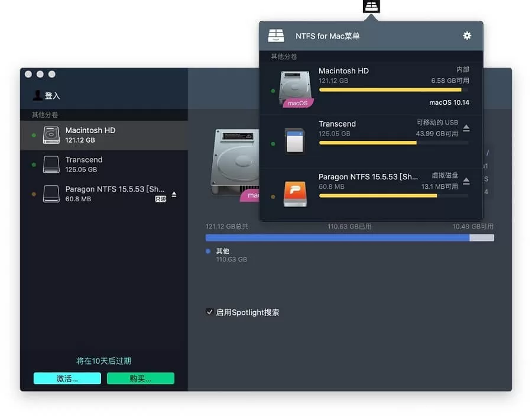Screen dimensions: 532x416
Task: Click the Paragon NTFS drive icon in sidebar
Action: tap(51, 194)
